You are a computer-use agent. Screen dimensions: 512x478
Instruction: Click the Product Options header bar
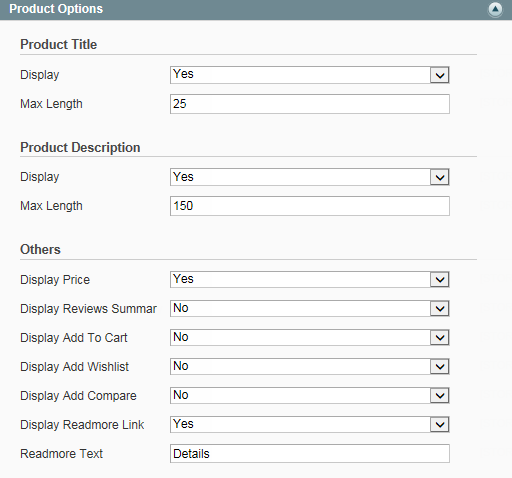tap(256, 10)
